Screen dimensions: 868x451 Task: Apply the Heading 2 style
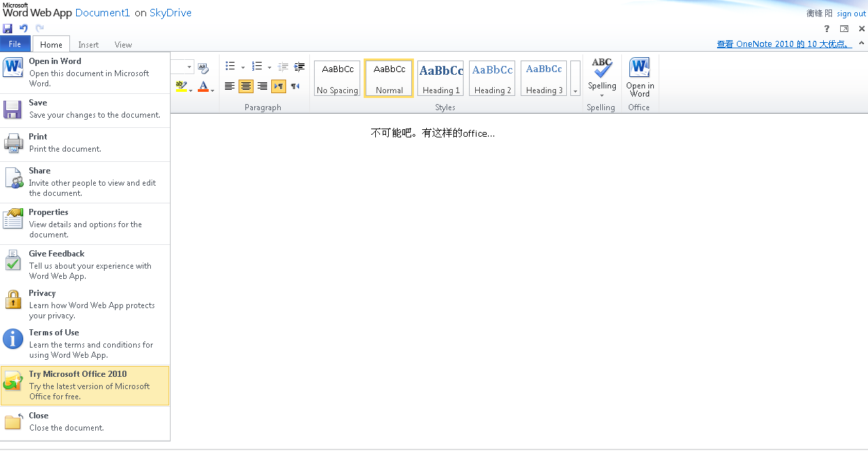coord(492,78)
